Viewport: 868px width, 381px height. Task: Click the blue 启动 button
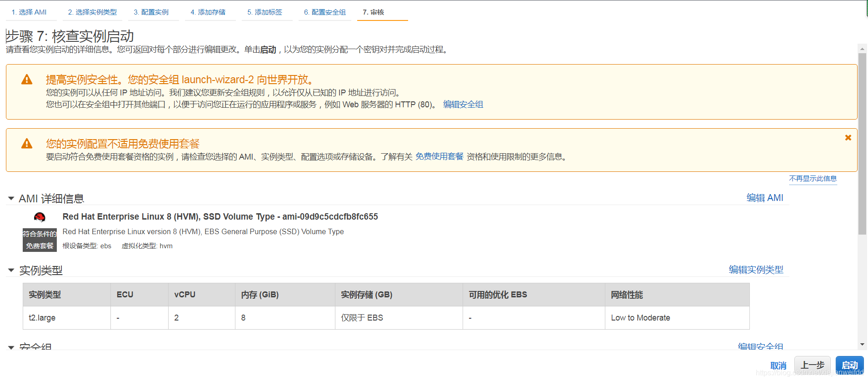tap(850, 365)
